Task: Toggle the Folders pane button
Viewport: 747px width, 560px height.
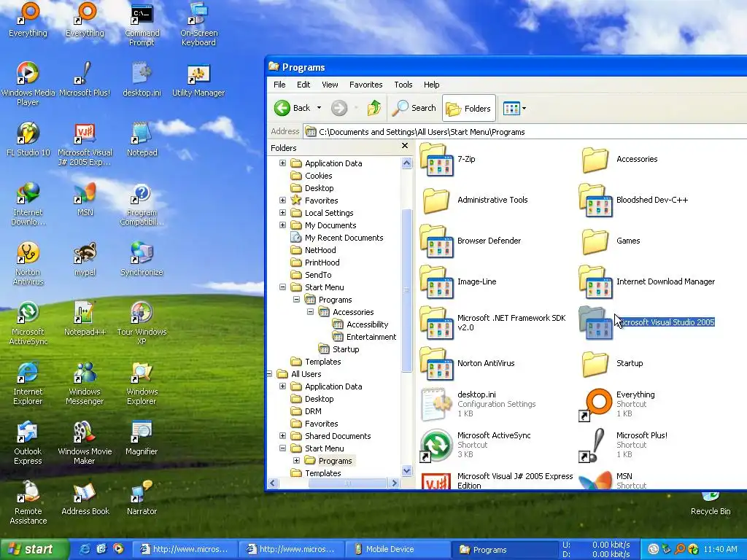Action: click(x=469, y=109)
